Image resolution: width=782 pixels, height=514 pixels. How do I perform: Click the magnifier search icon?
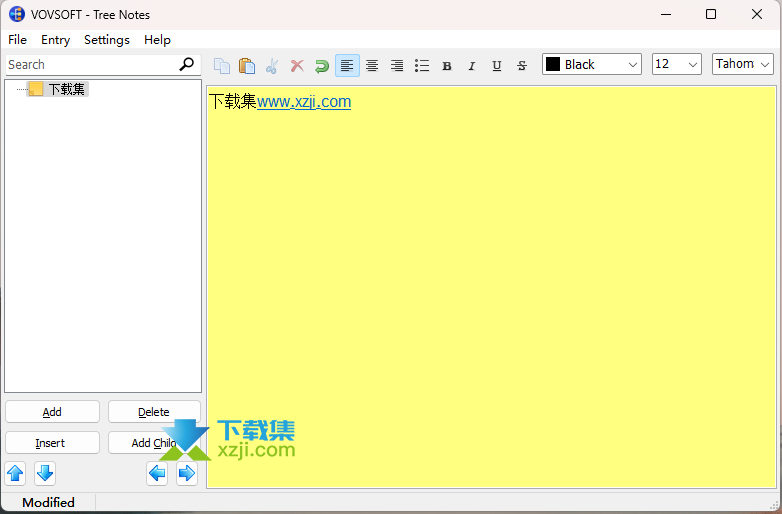coord(187,64)
